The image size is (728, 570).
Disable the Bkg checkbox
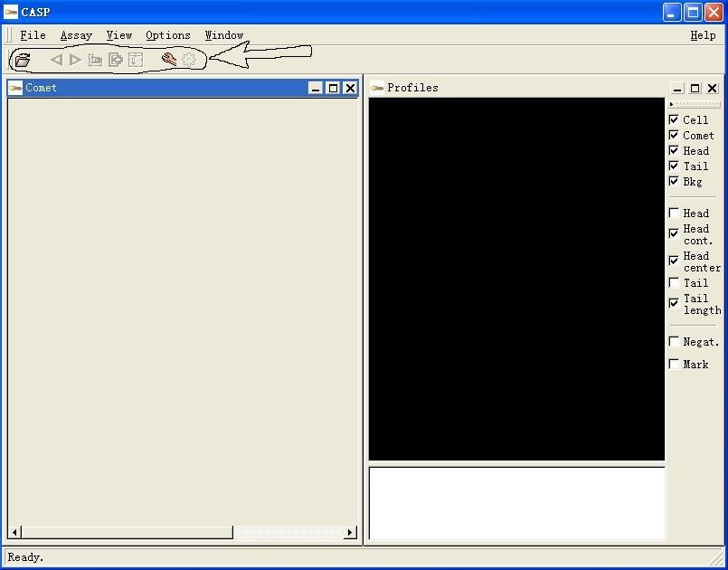(x=674, y=181)
